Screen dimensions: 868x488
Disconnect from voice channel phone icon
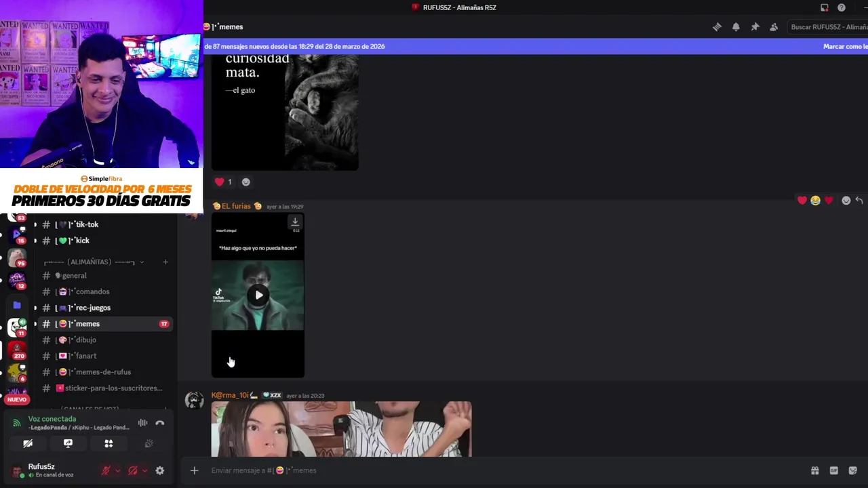(160, 423)
